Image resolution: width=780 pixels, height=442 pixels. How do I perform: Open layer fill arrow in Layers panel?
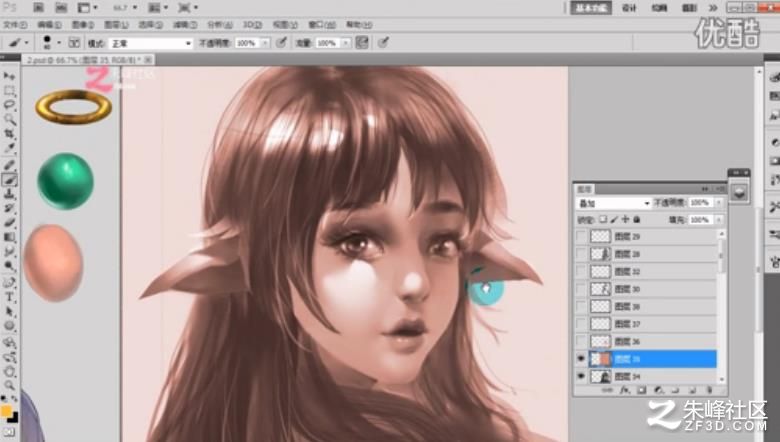pos(718,219)
